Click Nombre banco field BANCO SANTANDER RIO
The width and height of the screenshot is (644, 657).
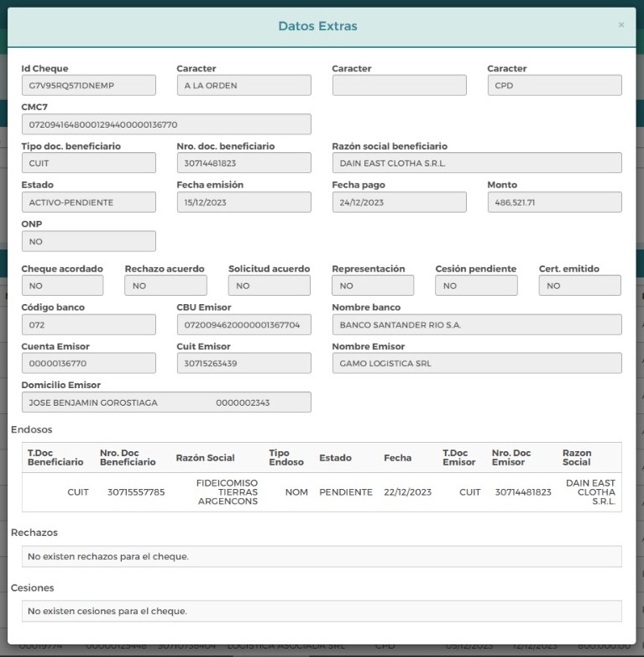pyautogui.click(x=477, y=325)
